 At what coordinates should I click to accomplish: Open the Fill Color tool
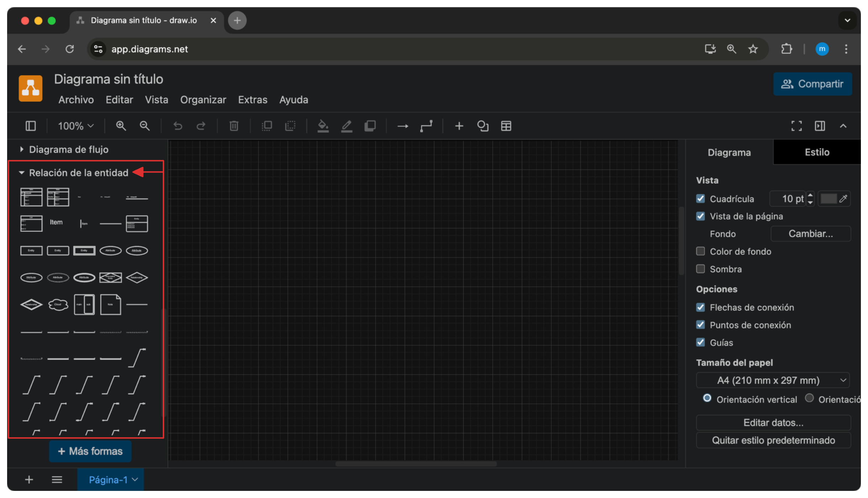pyautogui.click(x=323, y=126)
